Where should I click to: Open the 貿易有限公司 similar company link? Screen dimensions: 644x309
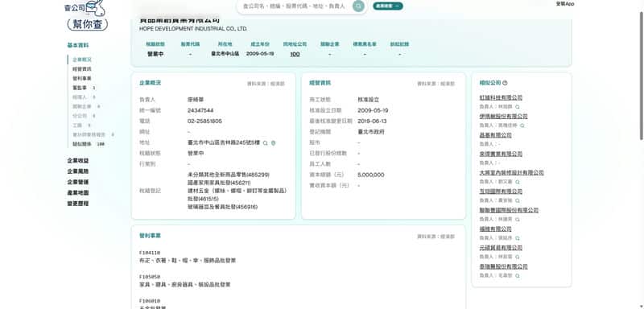click(x=501, y=248)
